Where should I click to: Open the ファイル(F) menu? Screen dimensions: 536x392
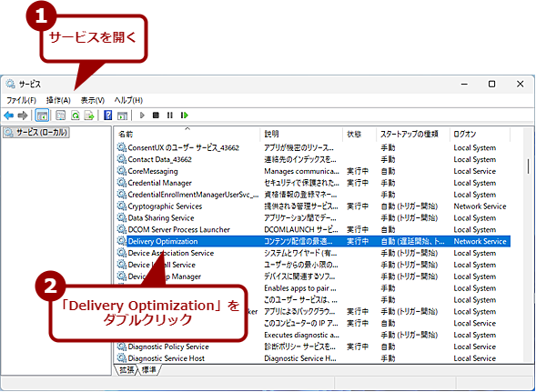[x=21, y=100]
